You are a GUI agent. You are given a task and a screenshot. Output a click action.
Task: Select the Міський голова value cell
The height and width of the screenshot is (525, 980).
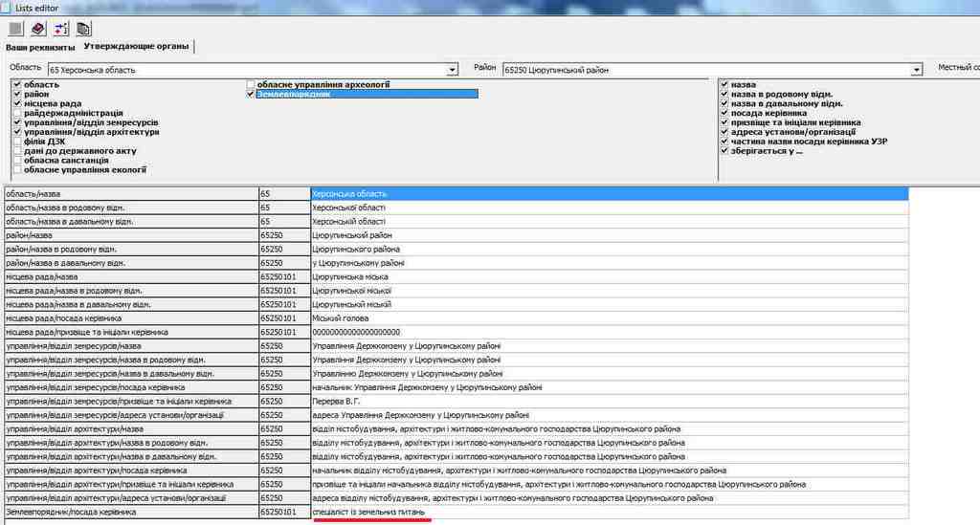pos(610,318)
